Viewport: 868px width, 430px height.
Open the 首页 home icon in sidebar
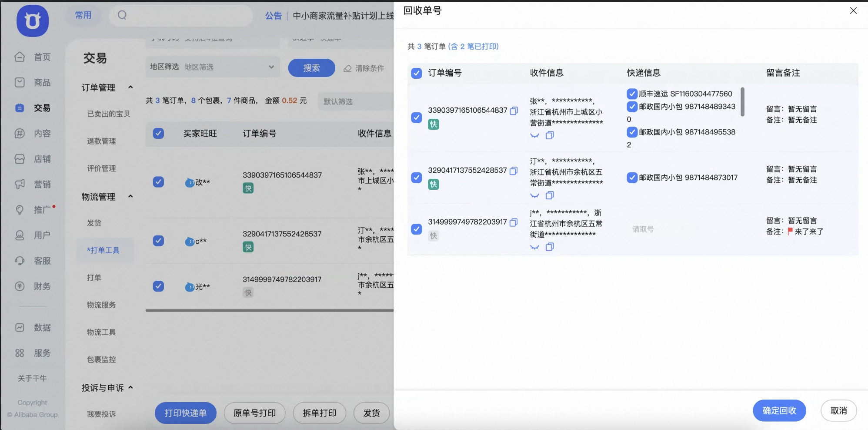20,57
